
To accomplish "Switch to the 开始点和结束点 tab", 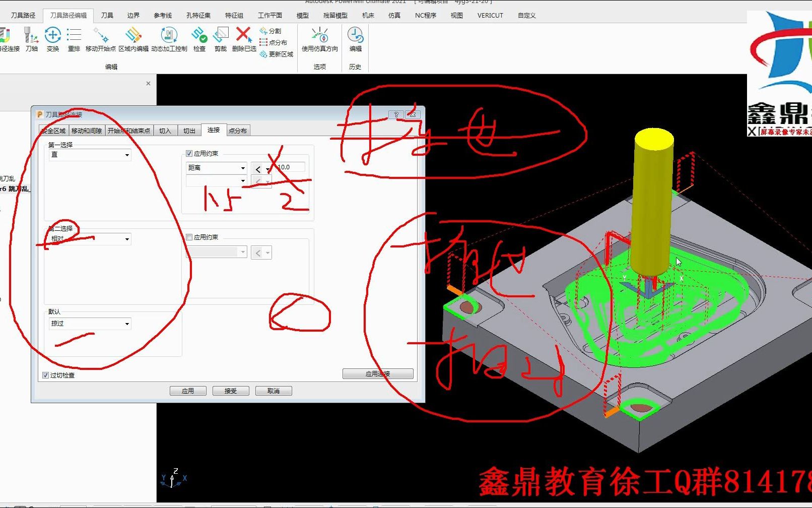I will pyautogui.click(x=129, y=131).
